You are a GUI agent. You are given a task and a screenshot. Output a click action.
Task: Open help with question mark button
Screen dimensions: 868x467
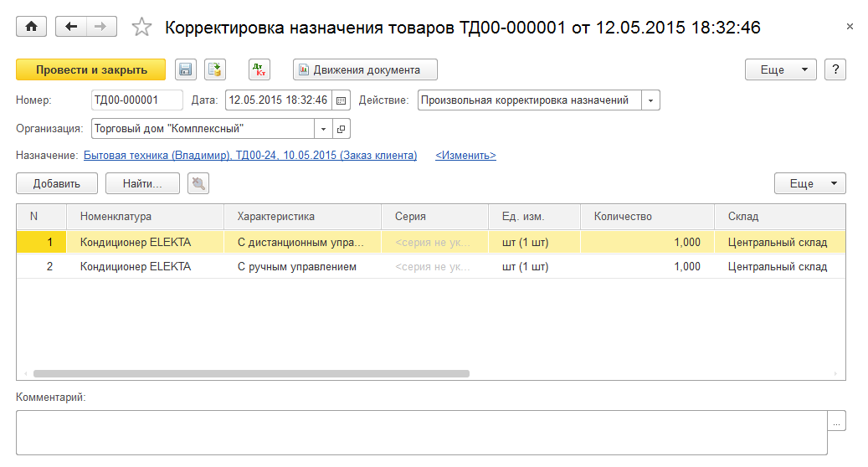[x=835, y=69]
